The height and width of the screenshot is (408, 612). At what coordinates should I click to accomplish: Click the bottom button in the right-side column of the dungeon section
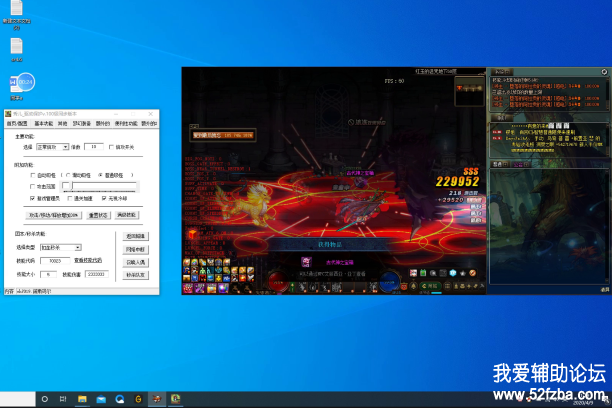[135, 275]
